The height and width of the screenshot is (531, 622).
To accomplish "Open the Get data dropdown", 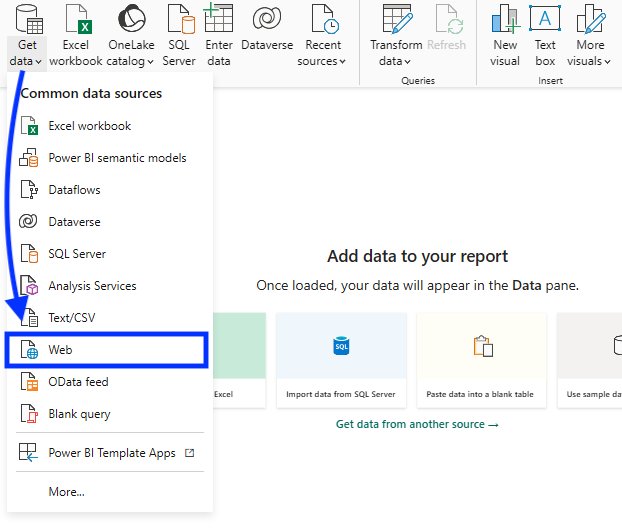I will click(x=27, y=53).
